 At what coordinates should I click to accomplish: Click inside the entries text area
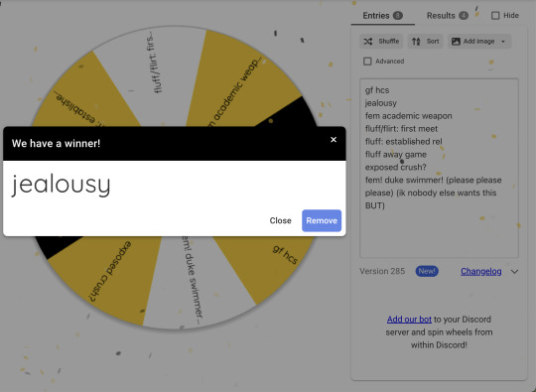point(439,168)
